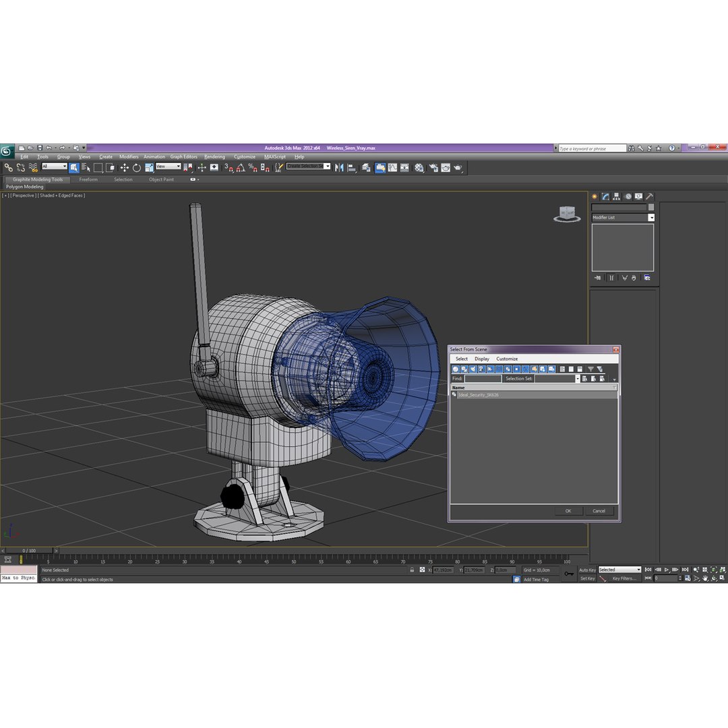Screen dimensions: 728x728
Task: Toggle Percent Snap
Action: (253, 168)
